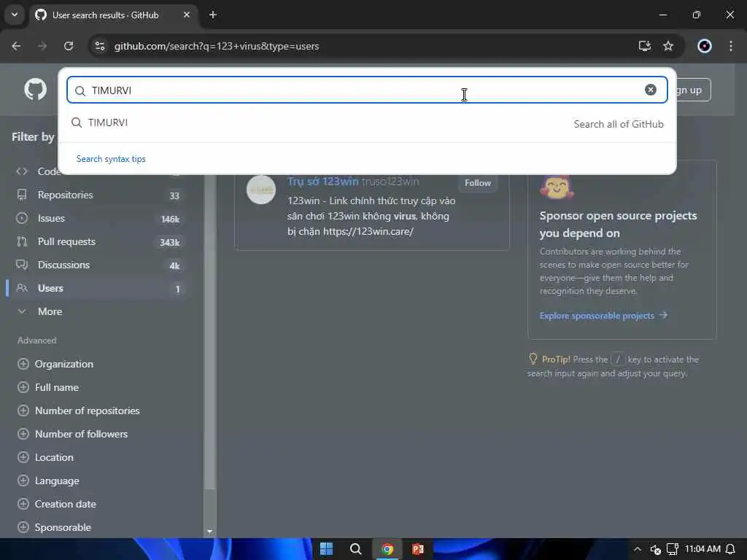This screenshot has width=747, height=560.
Task: Open Trụ sở 123win user profile
Action: click(322, 182)
